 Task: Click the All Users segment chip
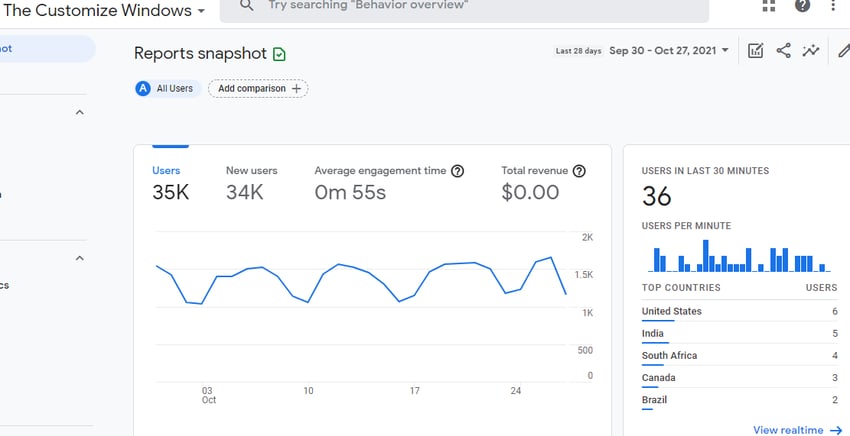[x=168, y=88]
